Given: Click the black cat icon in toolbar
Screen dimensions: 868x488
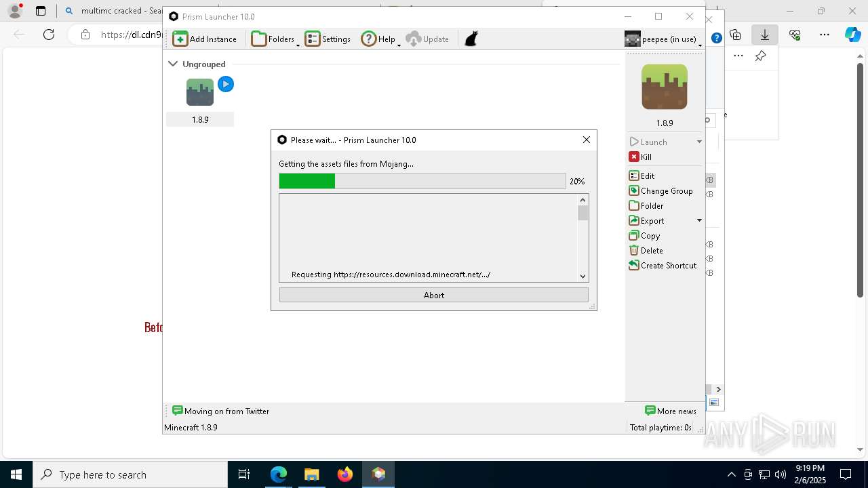Looking at the screenshot, I should click(471, 39).
